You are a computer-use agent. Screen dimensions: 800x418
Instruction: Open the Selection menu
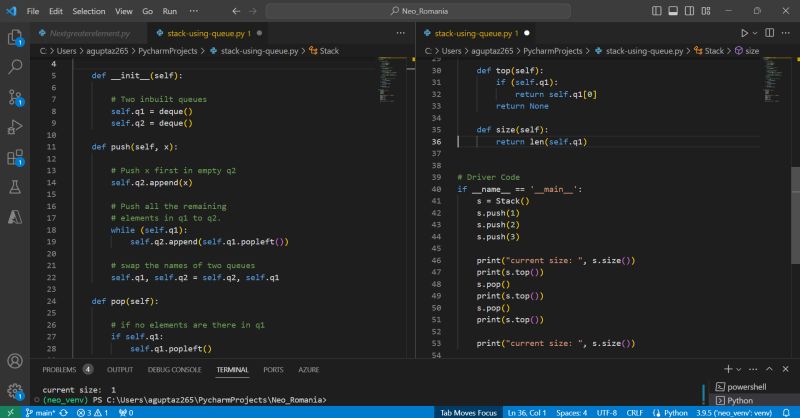point(88,10)
